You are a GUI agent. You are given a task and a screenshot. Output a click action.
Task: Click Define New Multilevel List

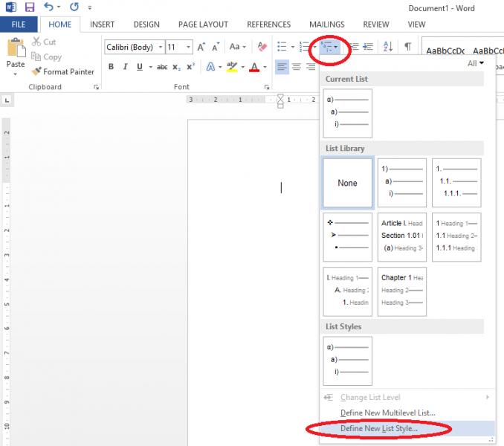tap(387, 413)
